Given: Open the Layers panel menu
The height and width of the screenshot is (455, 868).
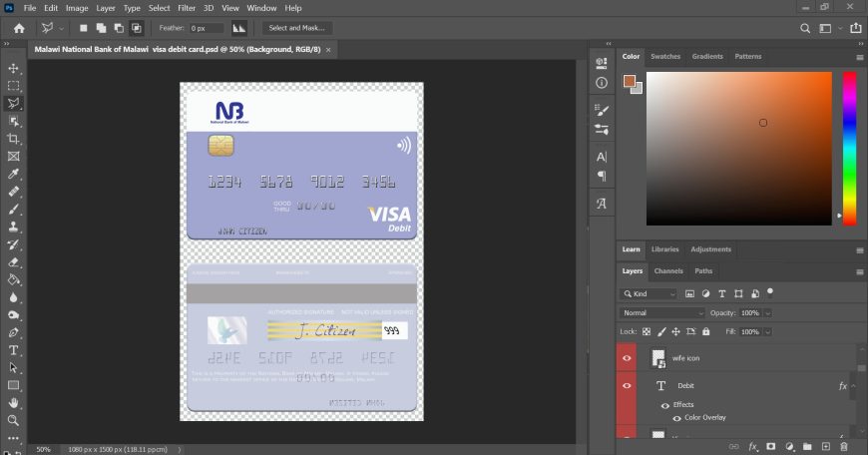Looking at the screenshot, I should pos(860,271).
